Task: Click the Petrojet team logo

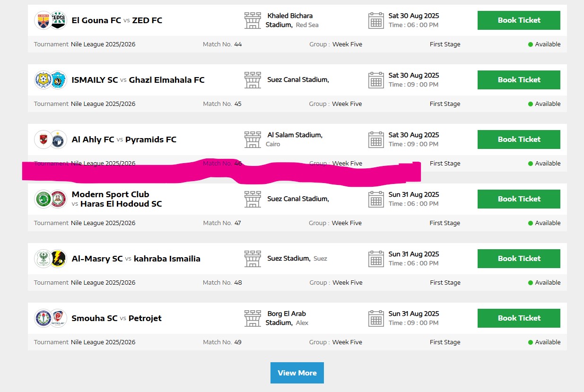Action: 58,318
